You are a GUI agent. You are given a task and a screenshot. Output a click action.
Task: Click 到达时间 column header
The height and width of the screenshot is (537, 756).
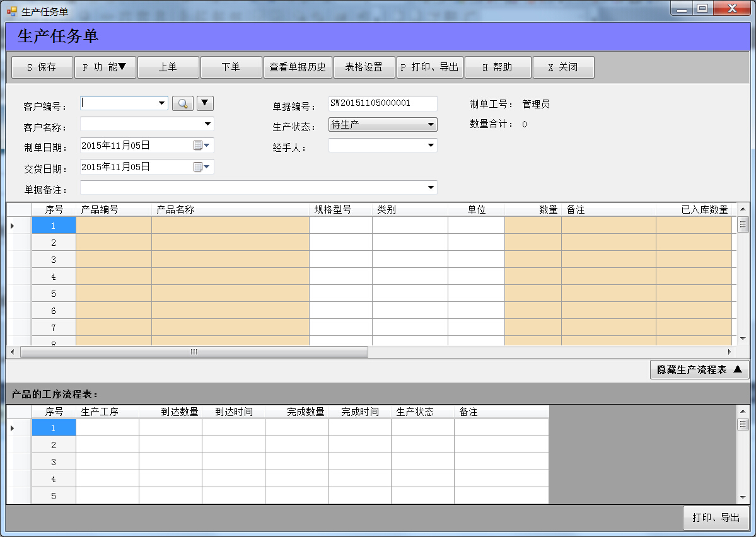pos(234,412)
